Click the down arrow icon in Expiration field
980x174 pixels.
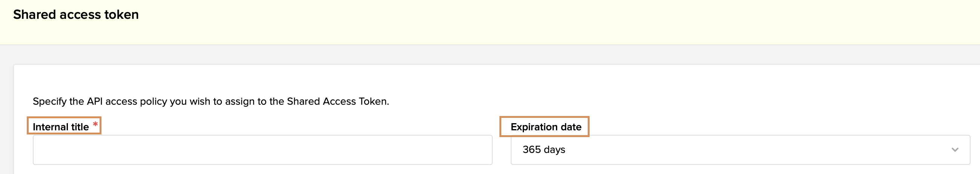954,150
